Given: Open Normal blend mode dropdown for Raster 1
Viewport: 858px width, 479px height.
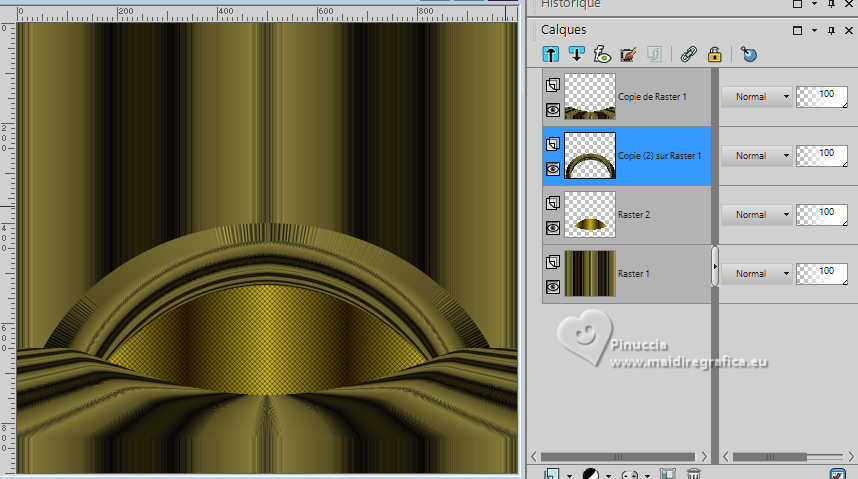Looking at the screenshot, I should point(757,273).
